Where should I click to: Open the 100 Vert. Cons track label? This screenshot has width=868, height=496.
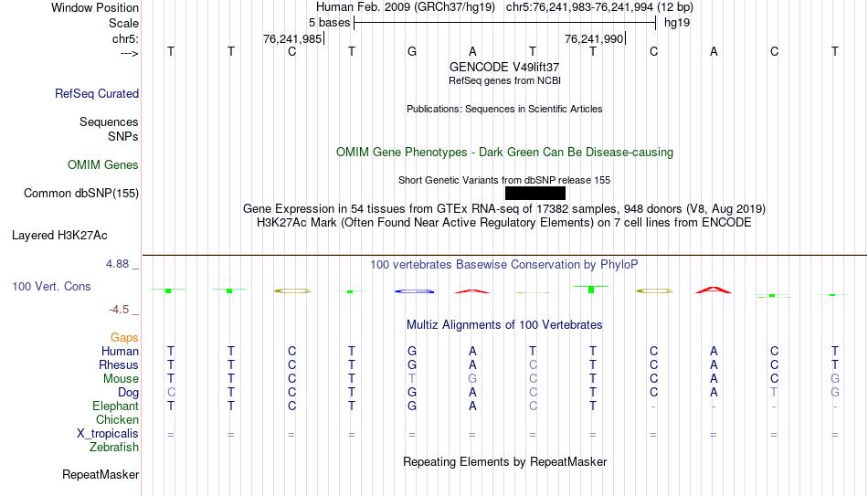point(51,286)
